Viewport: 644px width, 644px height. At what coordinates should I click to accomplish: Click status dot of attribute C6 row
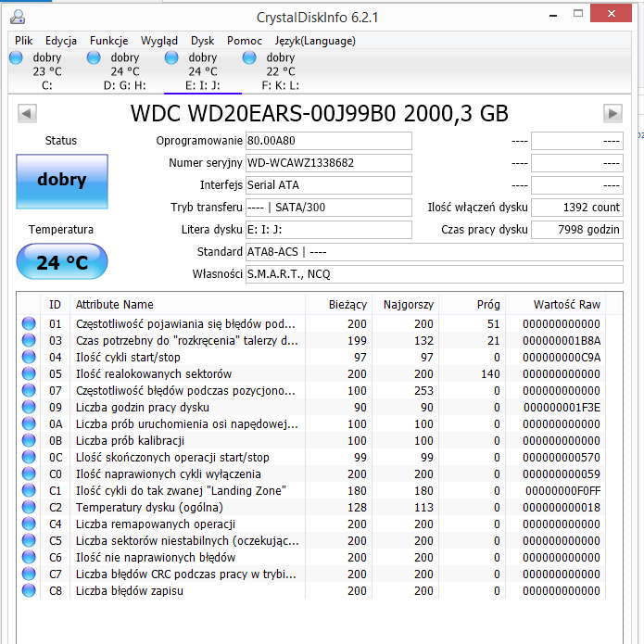[x=29, y=557]
